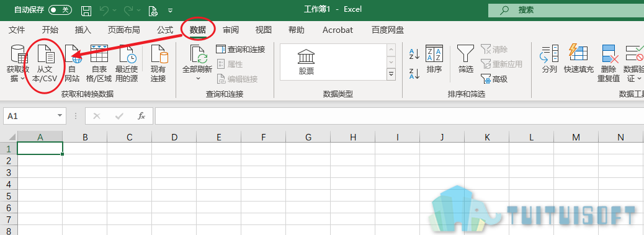The width and height of the screenshot is (644, 235).
Task: Click the Save floppy disk icon
Action: (x=86, y=11)
